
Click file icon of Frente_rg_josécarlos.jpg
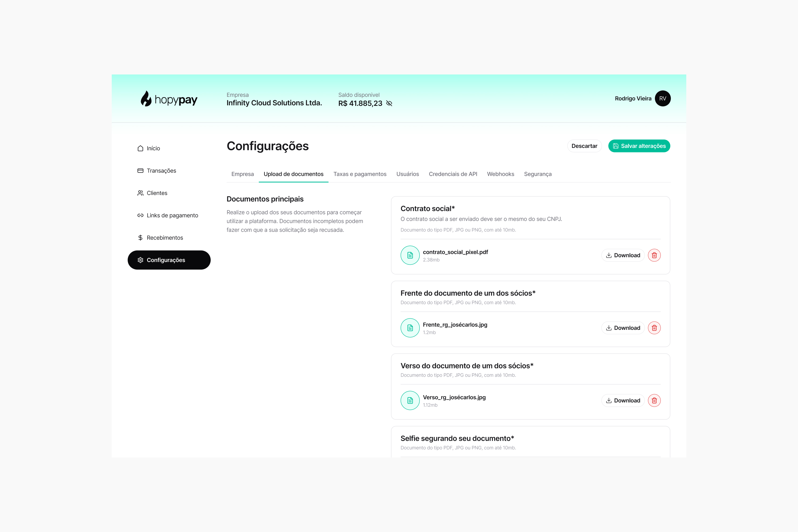coord(410,328)
